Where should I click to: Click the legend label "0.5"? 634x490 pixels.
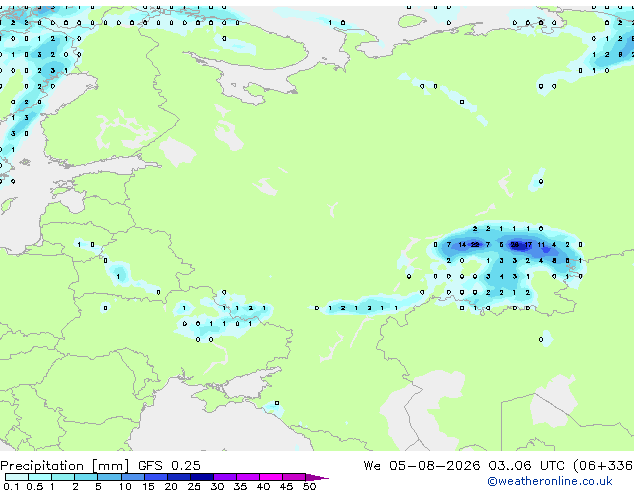tap(34, 486)
